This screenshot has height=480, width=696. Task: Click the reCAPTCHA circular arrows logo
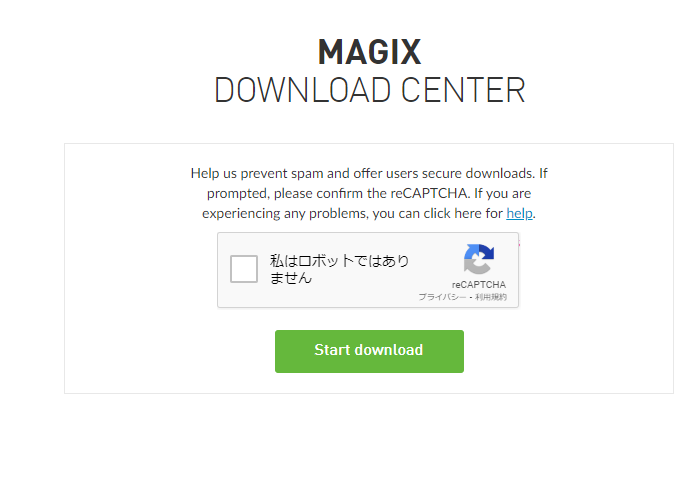478,259
